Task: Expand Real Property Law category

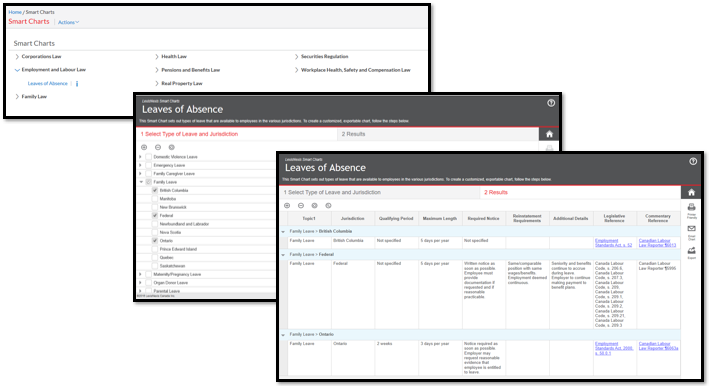Action: (157, 83)
